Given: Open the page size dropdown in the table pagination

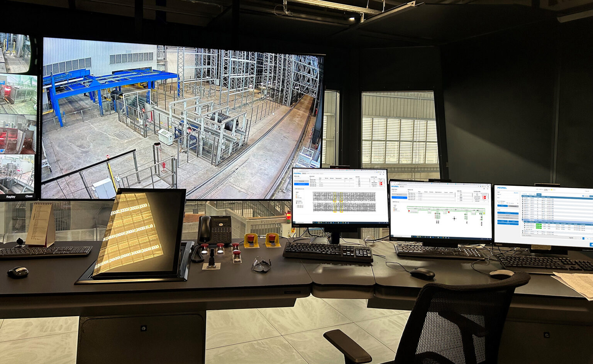Looking at the screenshot, I should tap(575, 238).
